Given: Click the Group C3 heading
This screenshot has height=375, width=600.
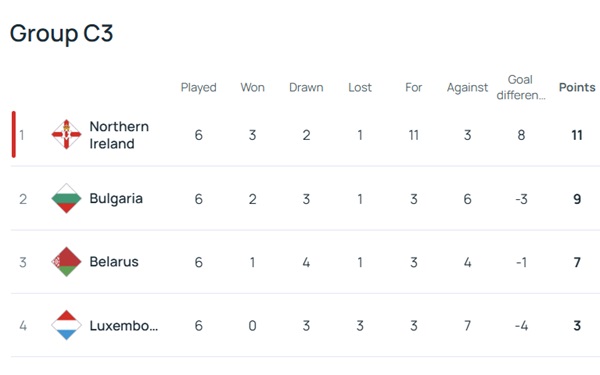Looking at the screenshot, I should pyautogui.click(x=61, y=34).
